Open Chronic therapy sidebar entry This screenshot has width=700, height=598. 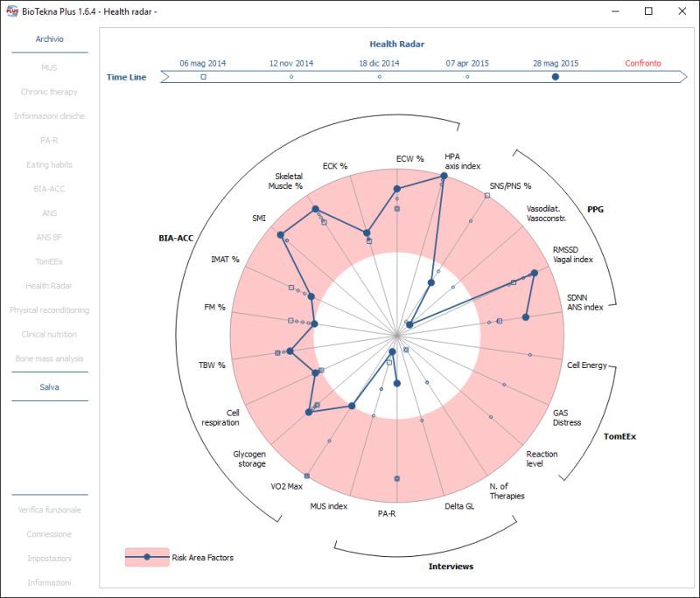tap(49, 92)
